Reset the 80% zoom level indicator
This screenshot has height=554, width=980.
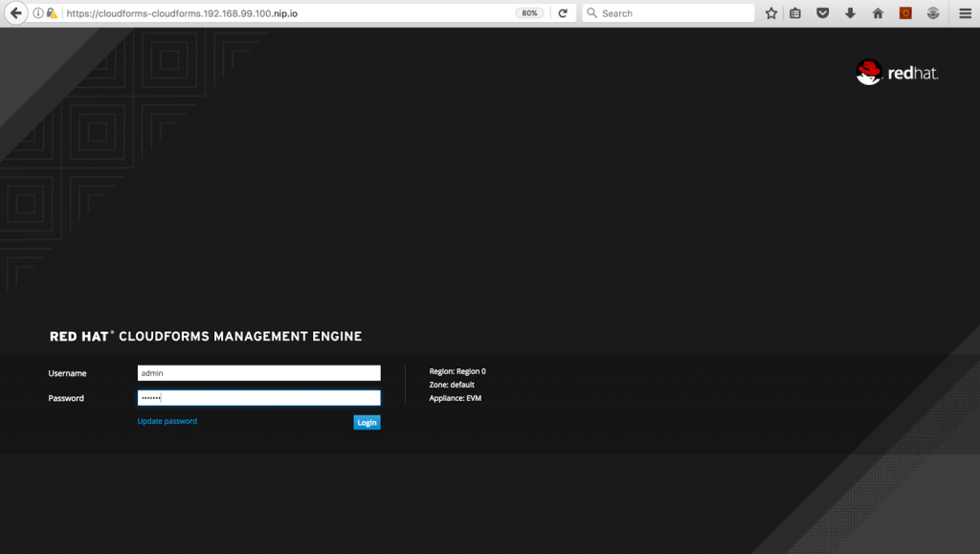[529, 13]
